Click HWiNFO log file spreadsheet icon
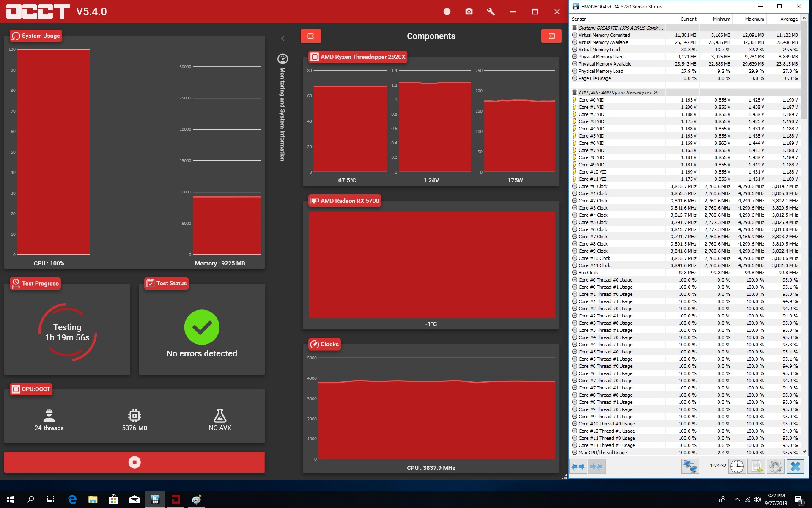 pos(756,467)
